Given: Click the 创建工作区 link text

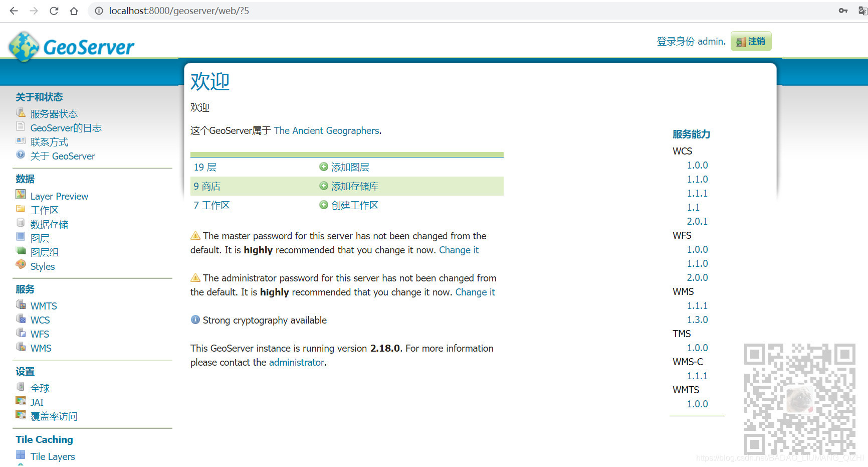Looking at the screenshot, I should 355,205.
